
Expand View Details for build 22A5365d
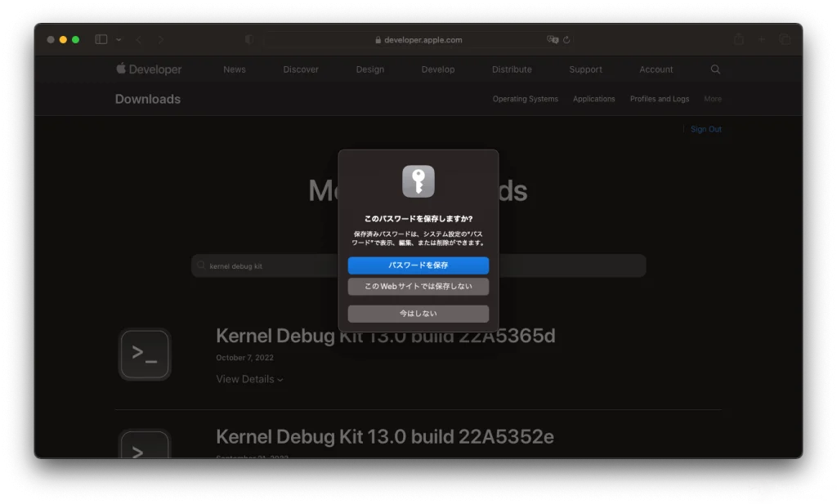pyautogui.click(x=249, y=379)
